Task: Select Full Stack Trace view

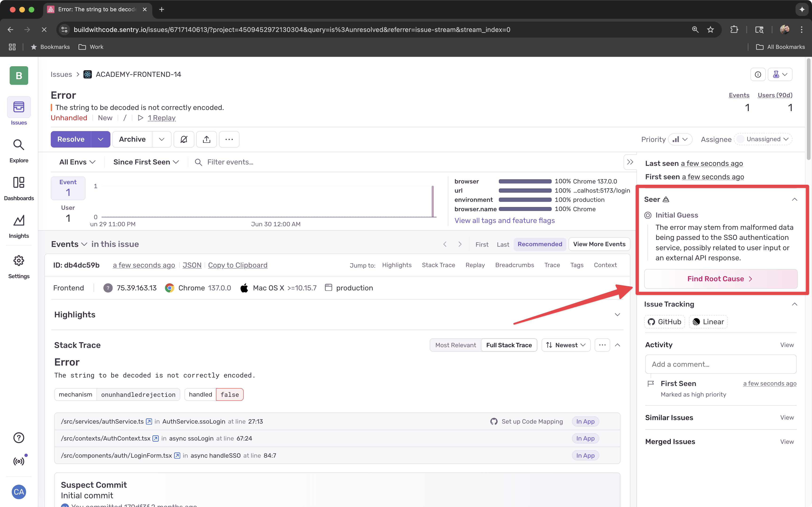Action: coord(509,345)
